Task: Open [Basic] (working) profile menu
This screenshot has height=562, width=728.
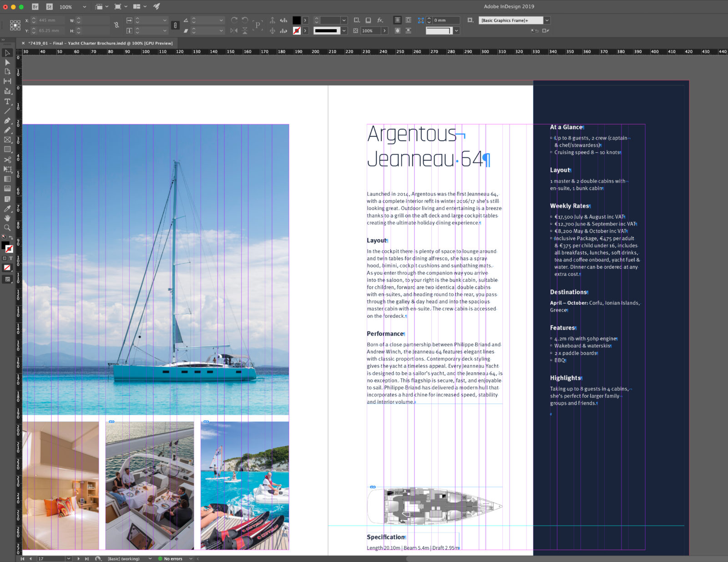Action: 150,558
